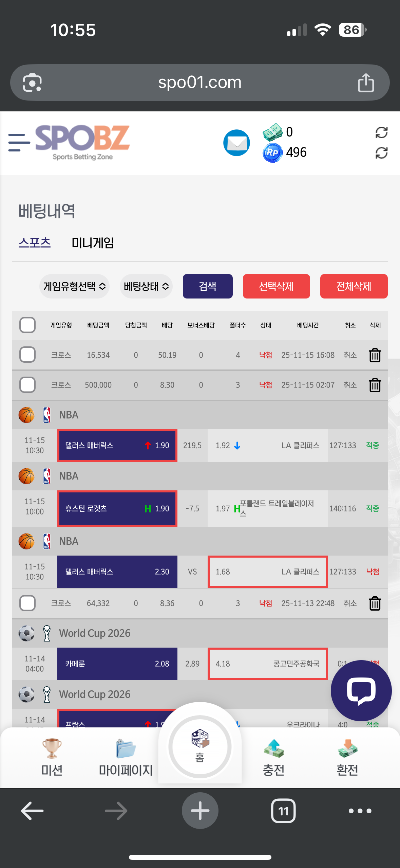
Task: Expand the 게임유형선택 dropdown
Action: (74, 286)
